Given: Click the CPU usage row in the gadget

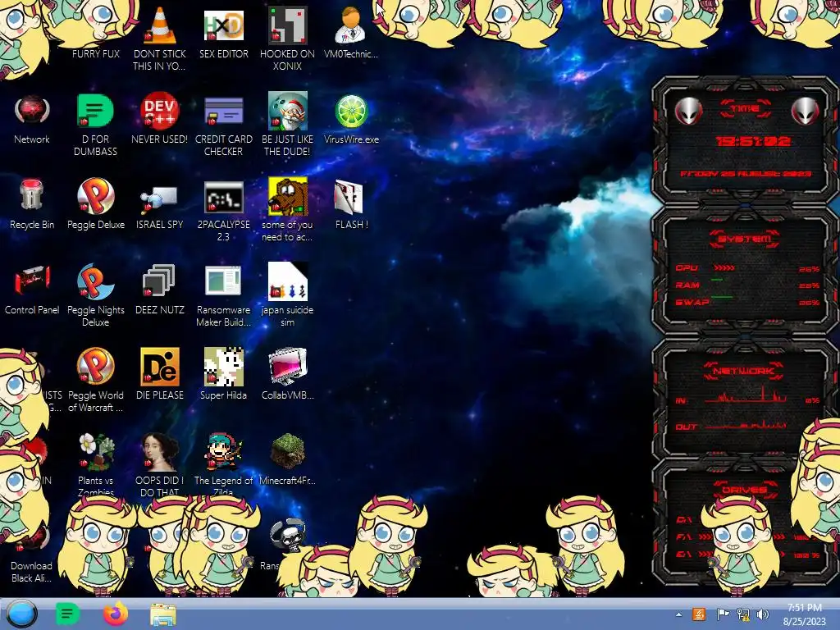Looking at the screenshot, I should coord(747,268).
